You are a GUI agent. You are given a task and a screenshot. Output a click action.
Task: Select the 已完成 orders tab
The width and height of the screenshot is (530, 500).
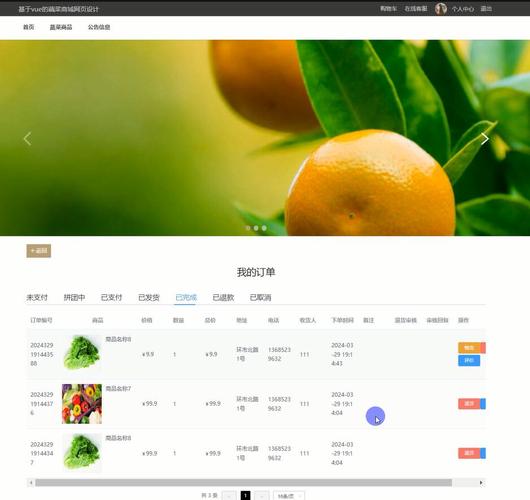[x=186, y=297]
